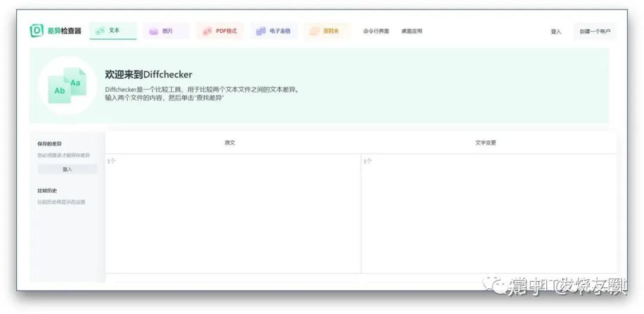Open the 命令行界面 link
This screenshot has width=644, height=314.
[376, 31]
